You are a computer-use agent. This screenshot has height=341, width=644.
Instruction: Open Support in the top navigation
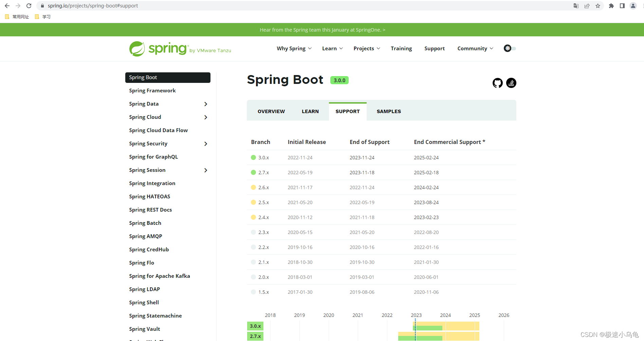[x=435, y=49]
